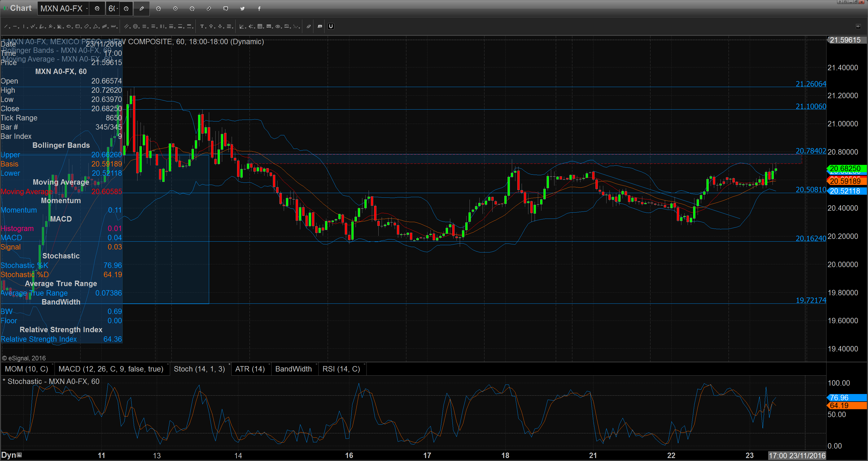Viewport: 868px width, 461px height.
Task: Select the vertical line tool
Action: tap(24, 26)
